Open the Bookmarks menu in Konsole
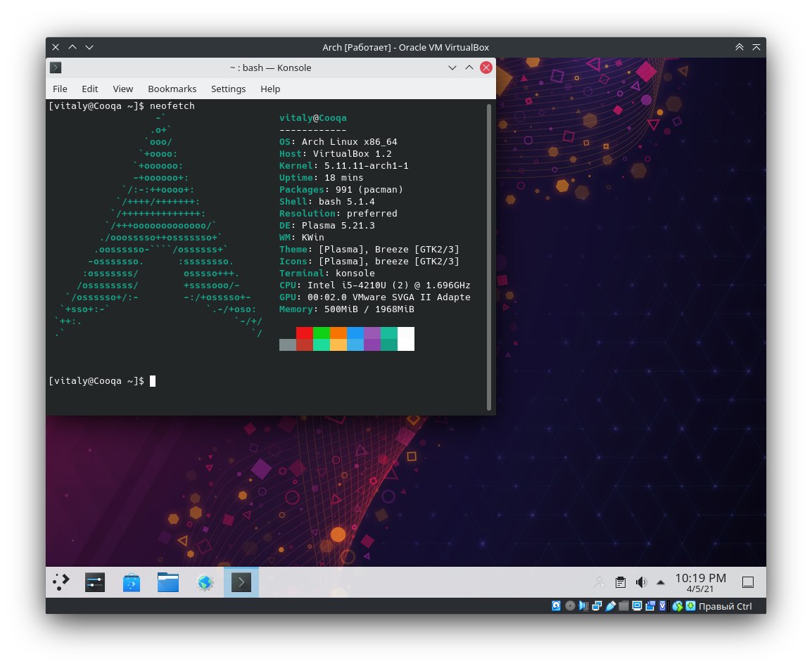The image size is (812, 668). [x=172, y=89]
